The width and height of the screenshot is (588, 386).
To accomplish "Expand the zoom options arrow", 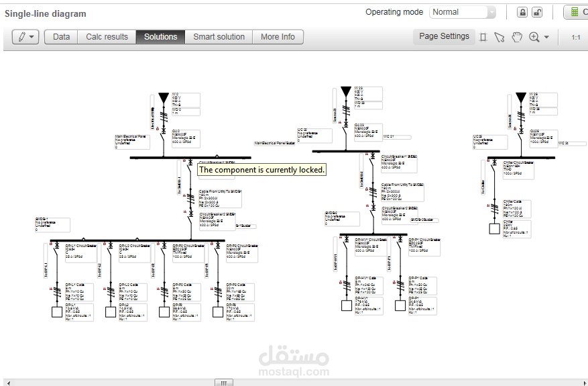I will [546, 37].
